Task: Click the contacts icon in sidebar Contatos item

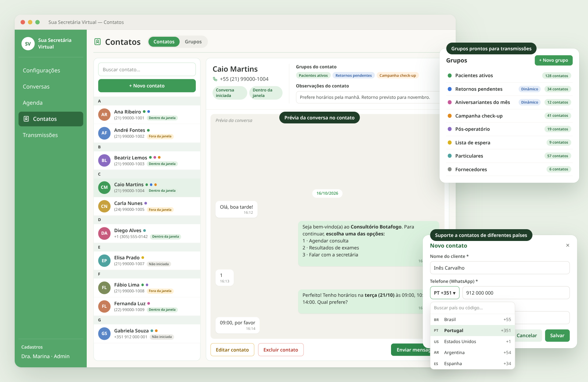Action: point(26,119)
